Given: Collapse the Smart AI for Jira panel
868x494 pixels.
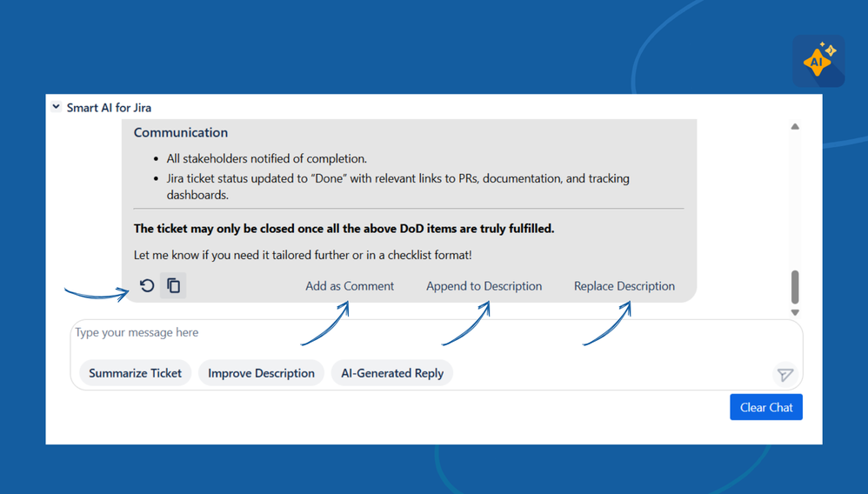Looking at the screenshot, I should click(56, 107).
